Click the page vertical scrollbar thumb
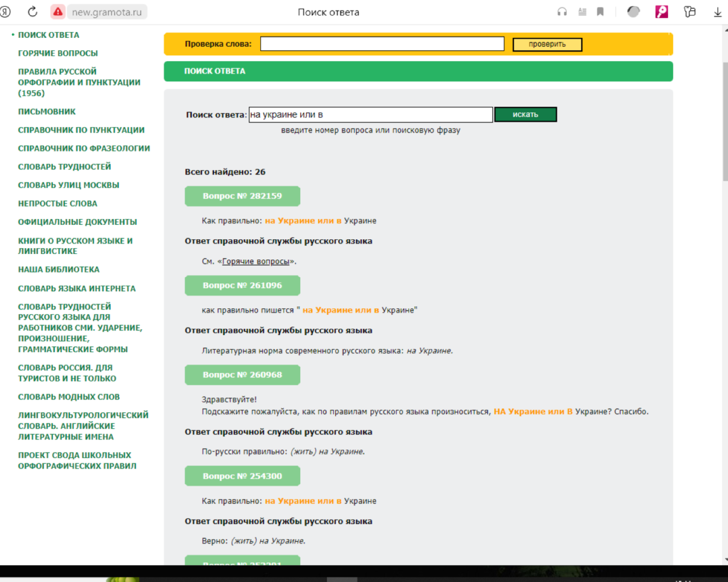 click(x=725, y=122)
